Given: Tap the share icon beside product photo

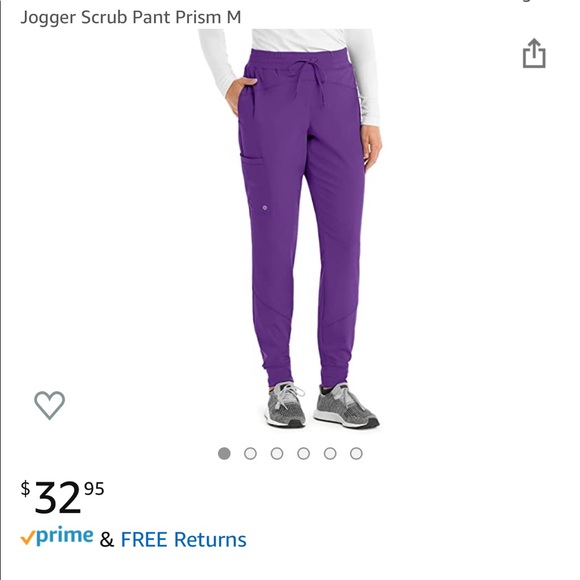Looking at the screenshot, I should (x=534, y=53).
